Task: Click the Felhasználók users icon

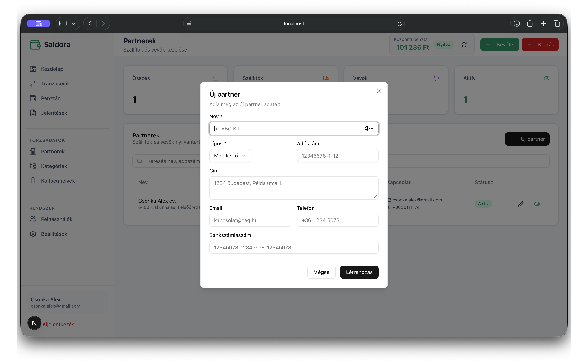Action: (x=33, y=219)
